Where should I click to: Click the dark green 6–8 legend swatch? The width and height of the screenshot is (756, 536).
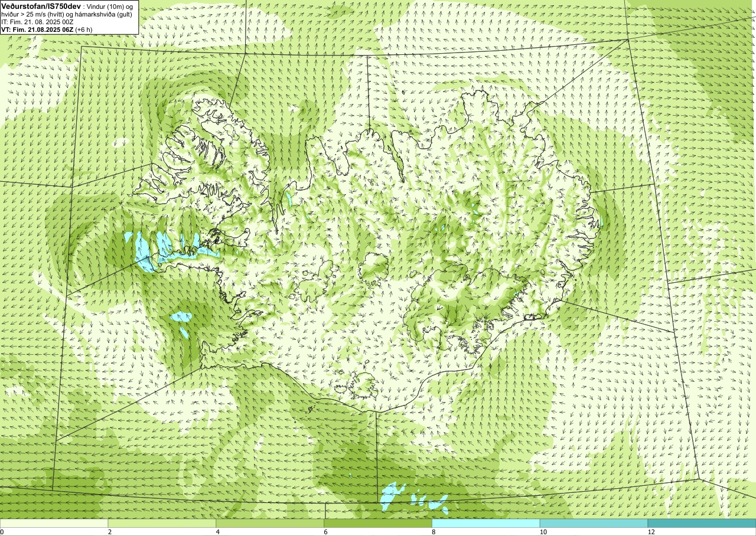coord(378,523)
